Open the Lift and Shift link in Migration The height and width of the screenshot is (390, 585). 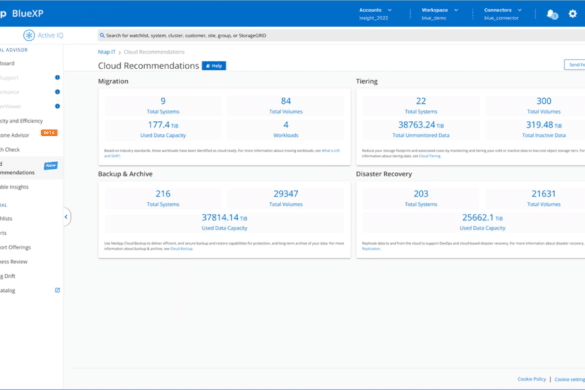[331, 151]
